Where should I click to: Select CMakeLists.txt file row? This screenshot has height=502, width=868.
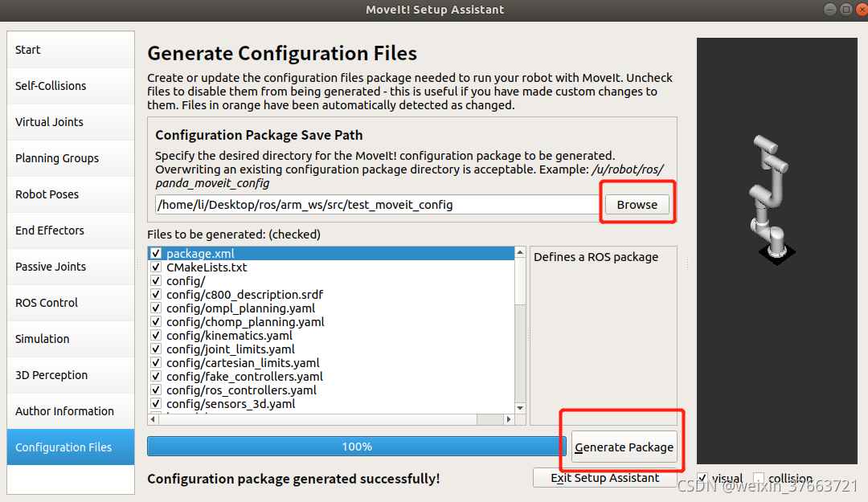(x=331, y=267)
